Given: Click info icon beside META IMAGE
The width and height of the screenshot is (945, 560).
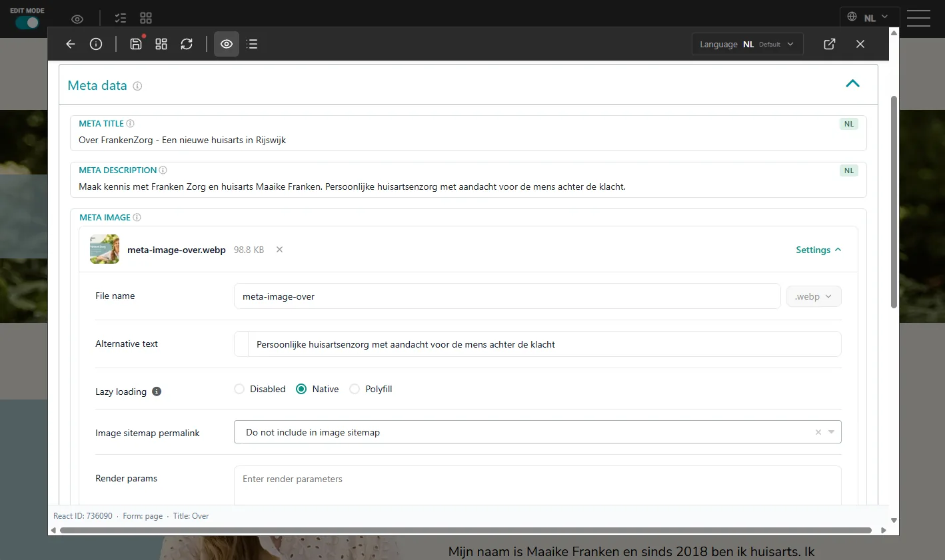Looking at the screenshot, I should (x=137, y=217).
